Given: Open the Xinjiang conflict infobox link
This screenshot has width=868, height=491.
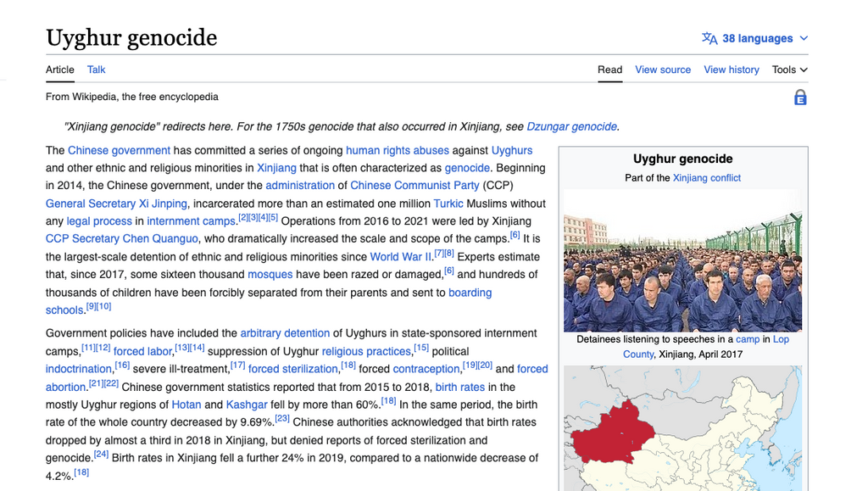Looking at the screenshot, I should point(706,178).
